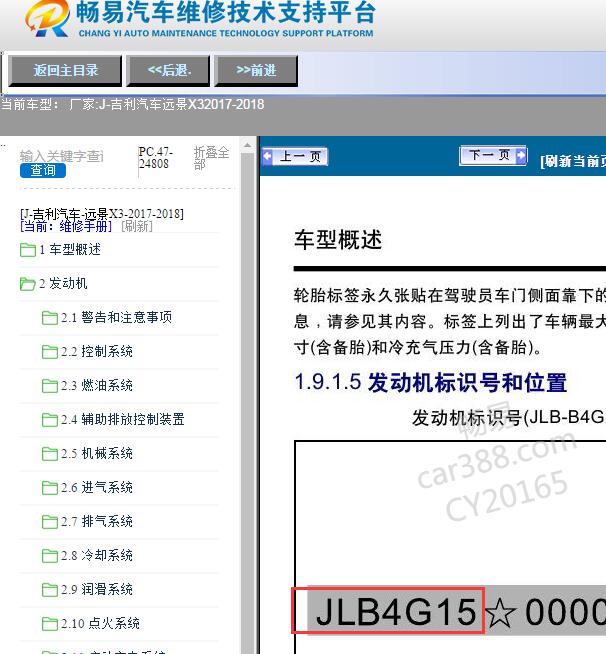Collapse the open folder icon for 2 发动机
Viewport: 606px width, 654px height.
click(x=28, y=284)
